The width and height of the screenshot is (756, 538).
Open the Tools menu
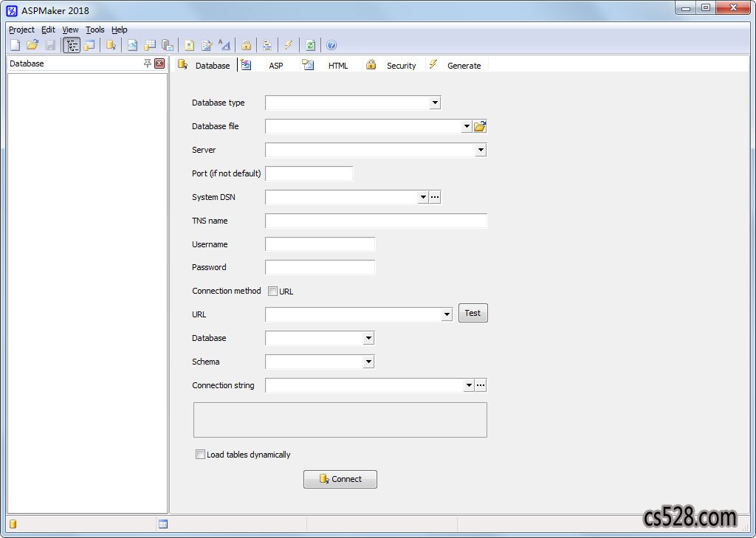pyautogui.click(x=95, y=30)
